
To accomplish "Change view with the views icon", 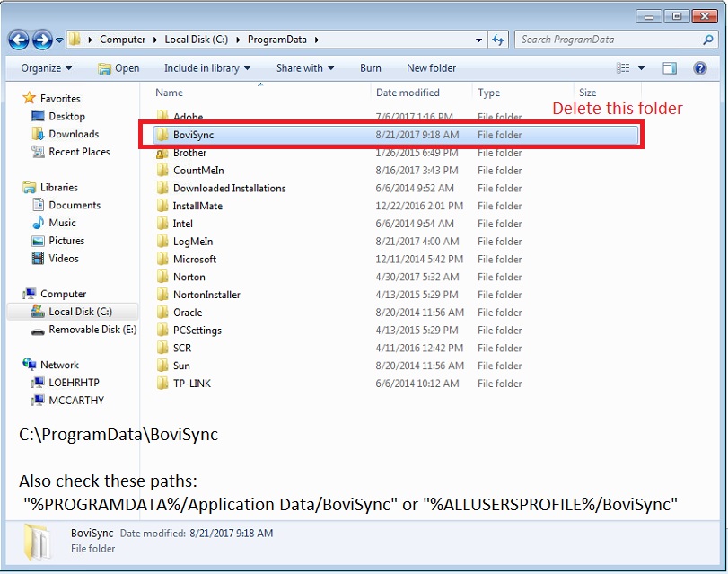I will point(623,68).
